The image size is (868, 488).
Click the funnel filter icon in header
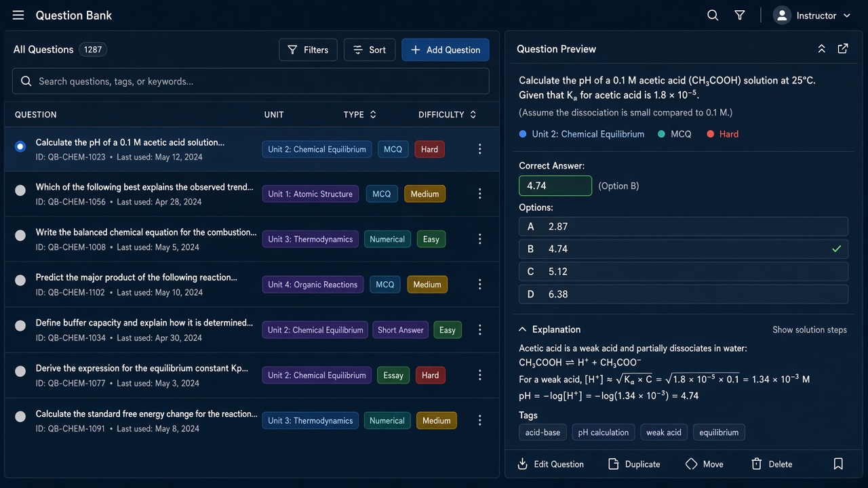740,15
